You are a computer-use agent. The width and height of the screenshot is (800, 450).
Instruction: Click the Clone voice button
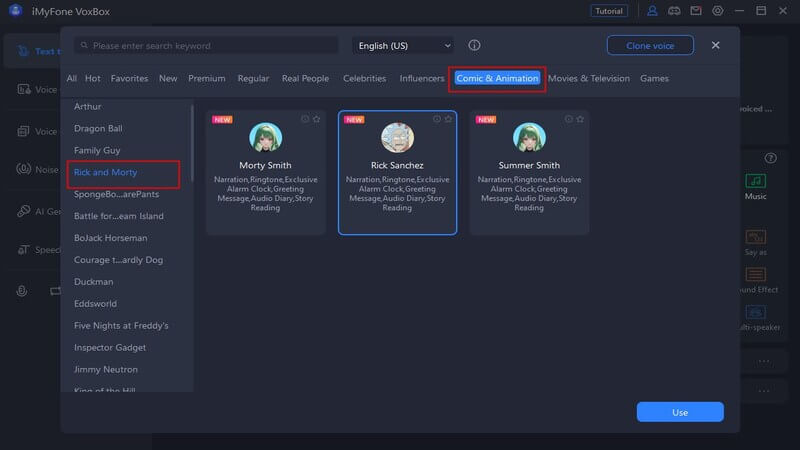click(x=650, y=45)
